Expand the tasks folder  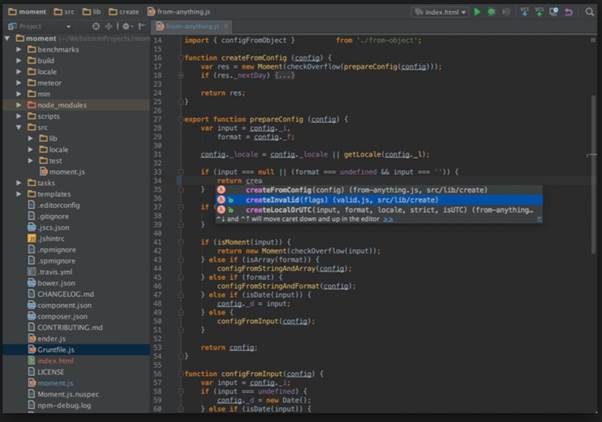[18, 183]
